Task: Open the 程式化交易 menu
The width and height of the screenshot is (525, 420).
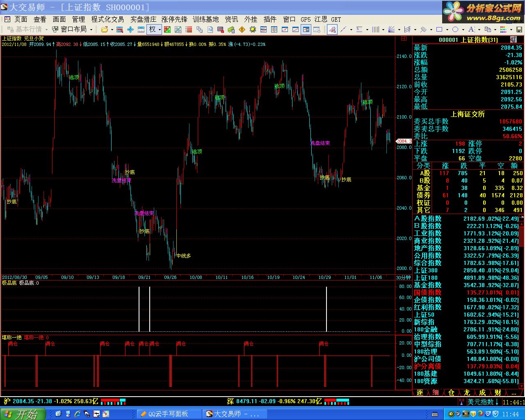Action: 107,19
